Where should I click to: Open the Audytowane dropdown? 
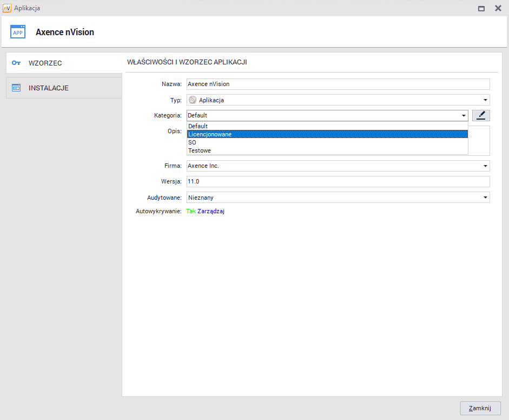click(x=485, y=198)
